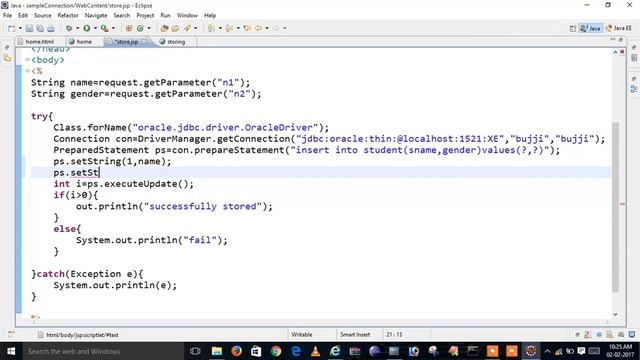
Task: Switch to the Java perspective
Action: (x=591, y=28)
